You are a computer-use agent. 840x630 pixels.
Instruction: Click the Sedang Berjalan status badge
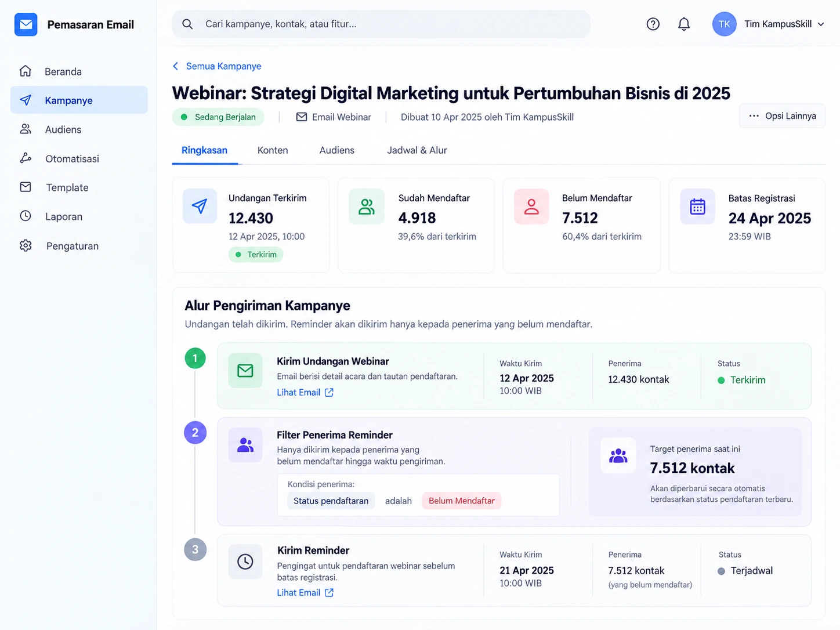[218, 117]
